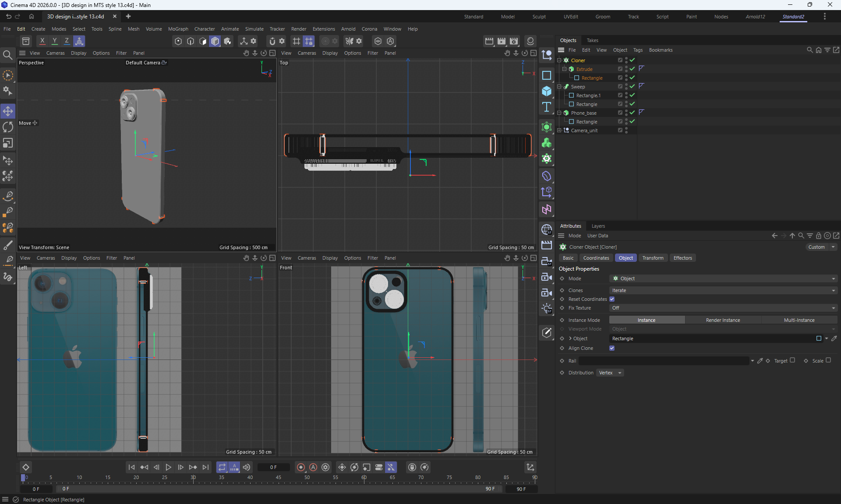The image size is (841, 504).
Task: Select the Rotate tool
Action: tap(8, 127)
